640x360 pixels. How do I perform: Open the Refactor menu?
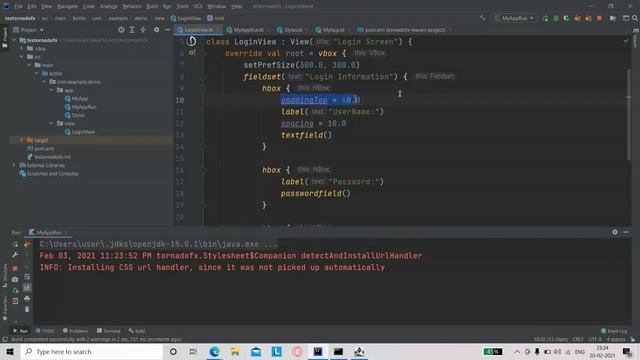coord(132,7)
